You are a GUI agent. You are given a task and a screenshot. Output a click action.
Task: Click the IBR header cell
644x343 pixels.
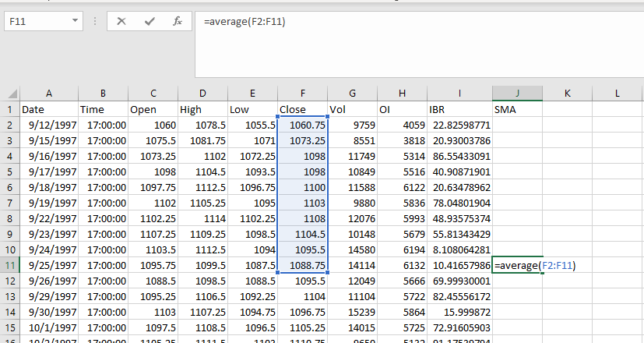coord(459,110)
